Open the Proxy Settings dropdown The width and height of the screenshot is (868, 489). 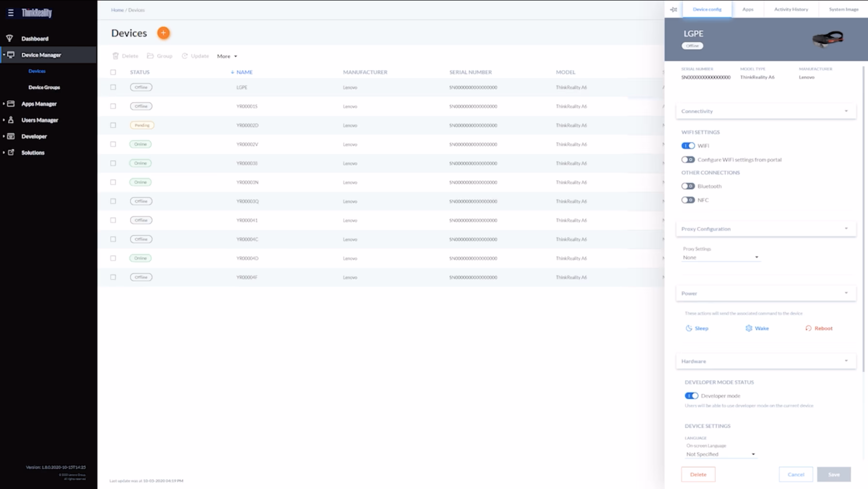point(721,257)
